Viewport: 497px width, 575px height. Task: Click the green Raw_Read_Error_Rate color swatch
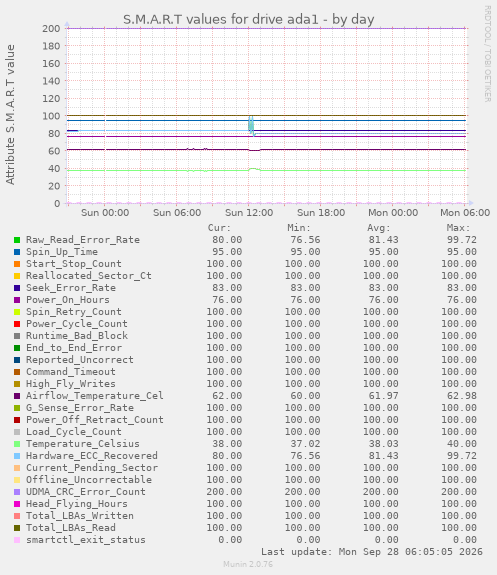tap(17, 240)
